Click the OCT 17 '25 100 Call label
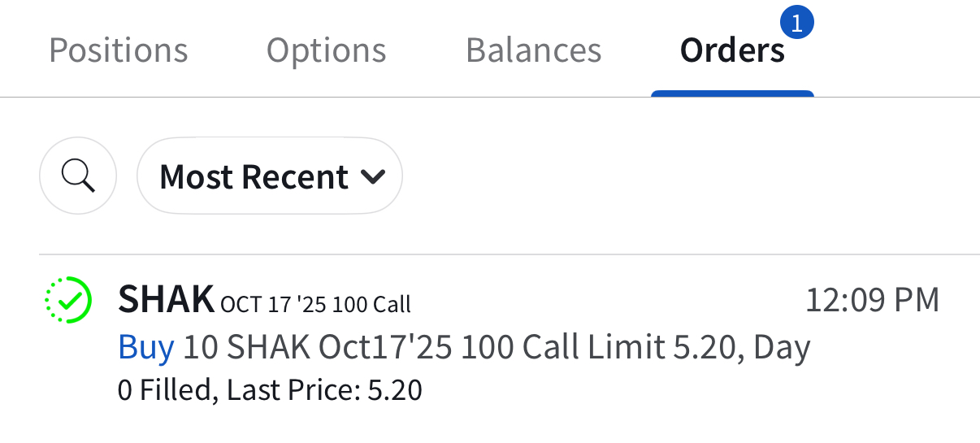 (x=316, y=305)
